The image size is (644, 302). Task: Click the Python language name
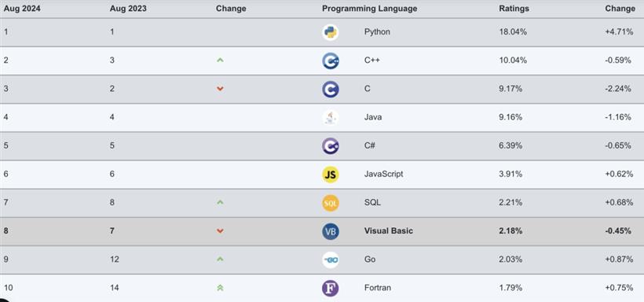pos(377,31)
